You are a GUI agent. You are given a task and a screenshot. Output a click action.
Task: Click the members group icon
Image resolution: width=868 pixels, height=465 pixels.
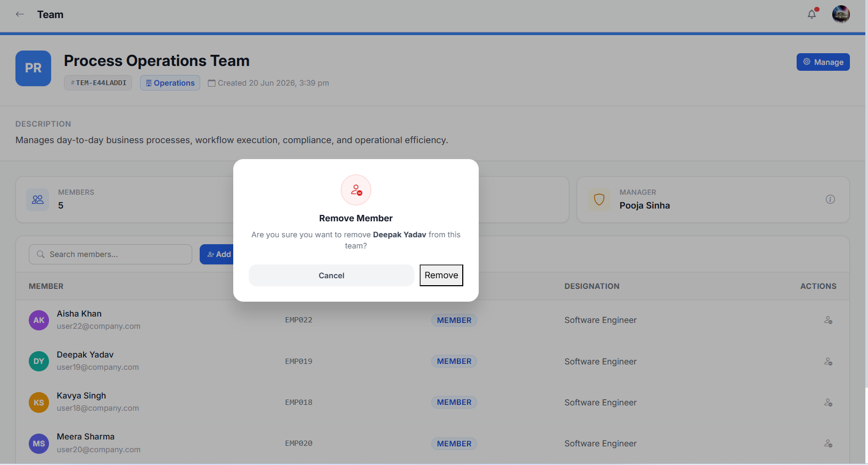tap(38, 200)
